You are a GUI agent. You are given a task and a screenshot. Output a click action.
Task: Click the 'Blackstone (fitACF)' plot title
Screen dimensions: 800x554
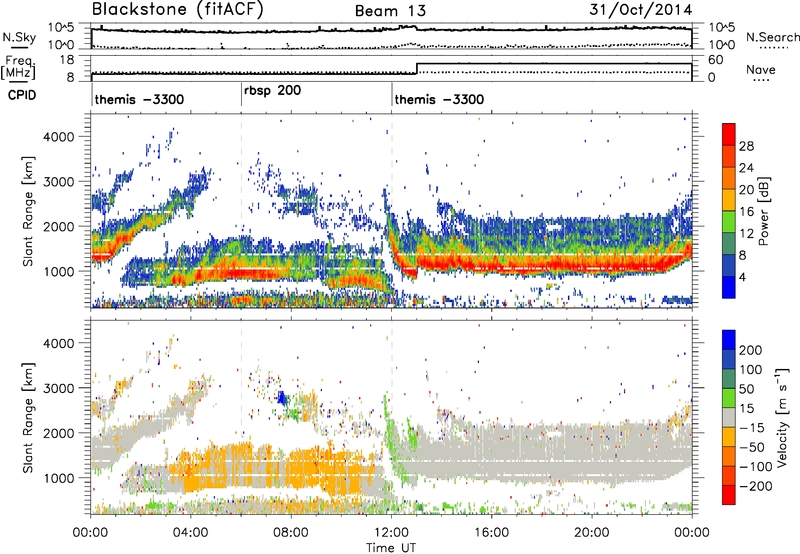click(x=177, y=10)
